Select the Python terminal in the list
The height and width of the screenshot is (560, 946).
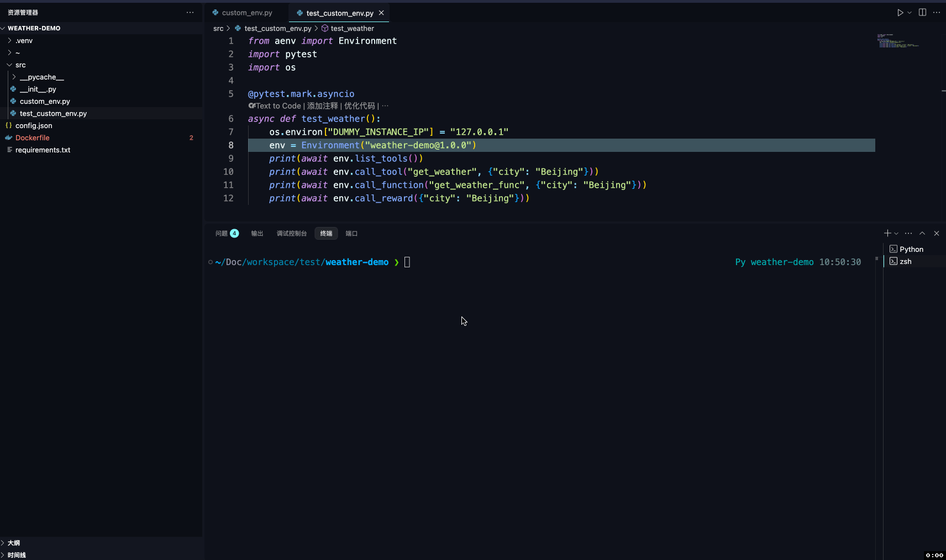(911, 249)
